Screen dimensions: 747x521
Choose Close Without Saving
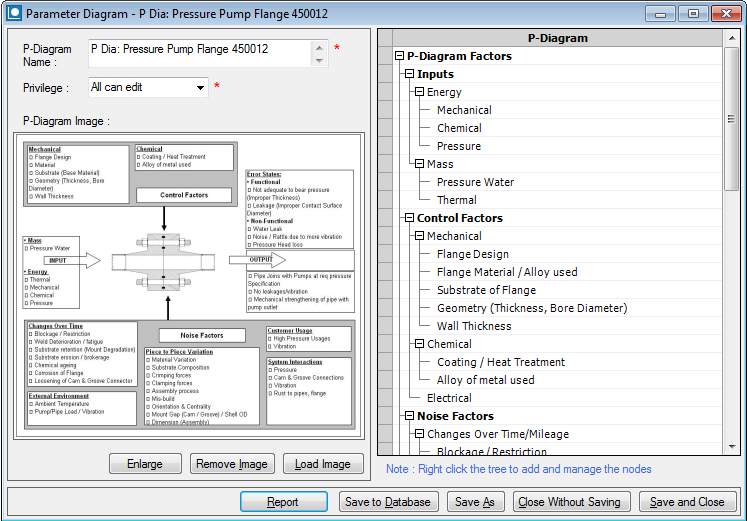(569, 502)
